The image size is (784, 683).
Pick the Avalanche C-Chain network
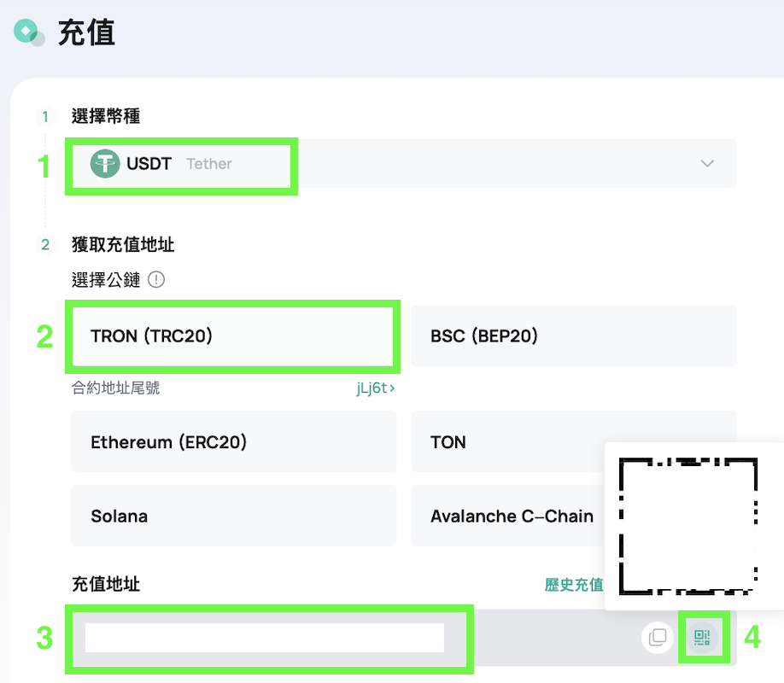pos(511,517)
